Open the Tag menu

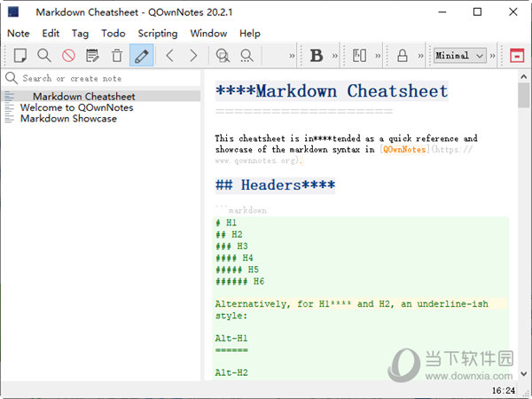pos(80,34)
